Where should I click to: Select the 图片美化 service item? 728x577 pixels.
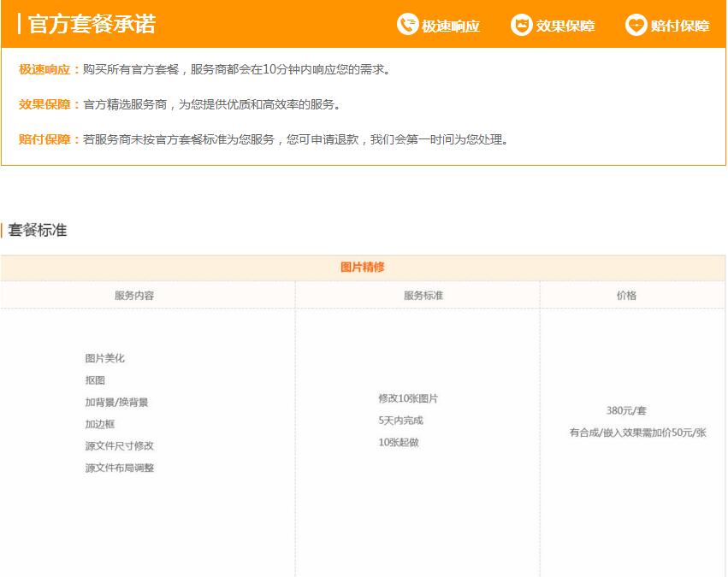(105, 358)
